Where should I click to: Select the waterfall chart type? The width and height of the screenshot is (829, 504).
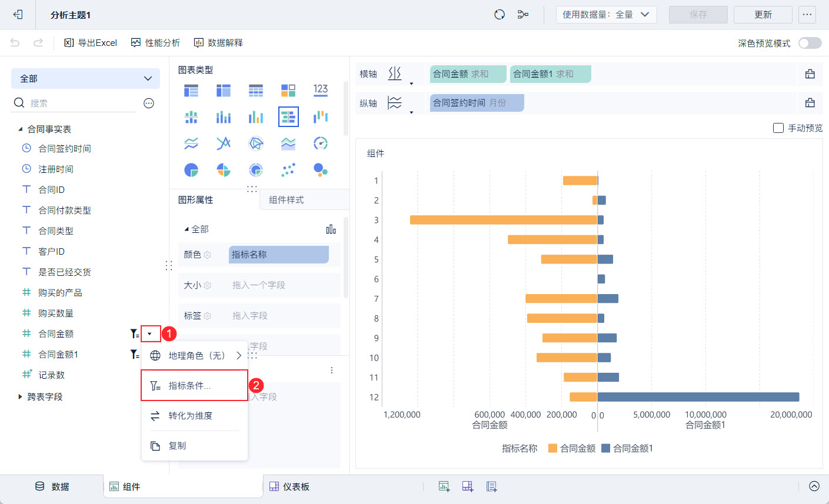pyautogui.click(x=321, y=116)
